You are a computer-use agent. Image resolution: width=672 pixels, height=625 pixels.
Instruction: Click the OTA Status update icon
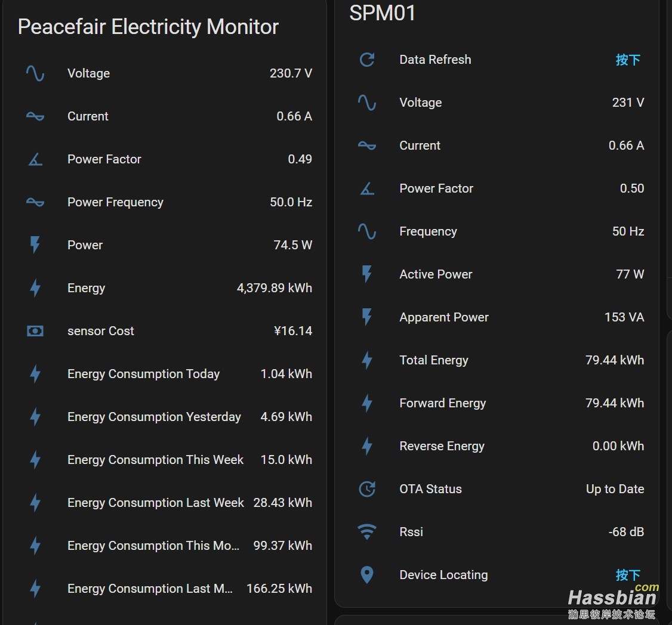367,489
